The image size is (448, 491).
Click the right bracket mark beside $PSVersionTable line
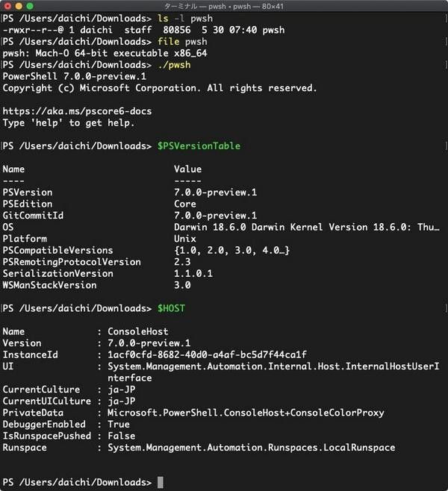tap(446, 146)
